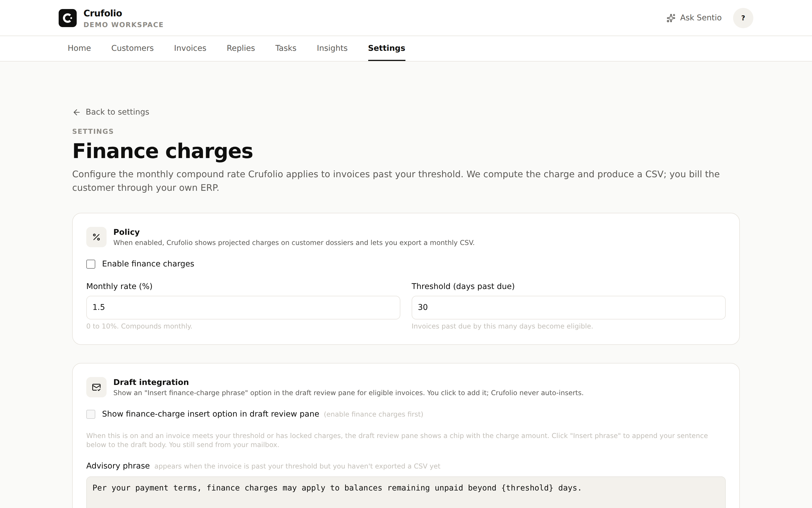Click the Monthly rate (%) label
The image size is (812, 508).
(119, 286)
